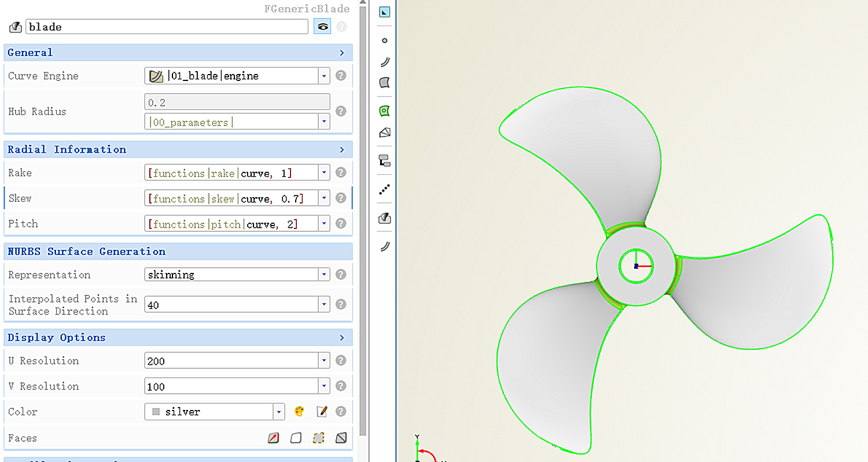Open help for Skew
This screenshot has height=462, width=868.
(341, 198)
